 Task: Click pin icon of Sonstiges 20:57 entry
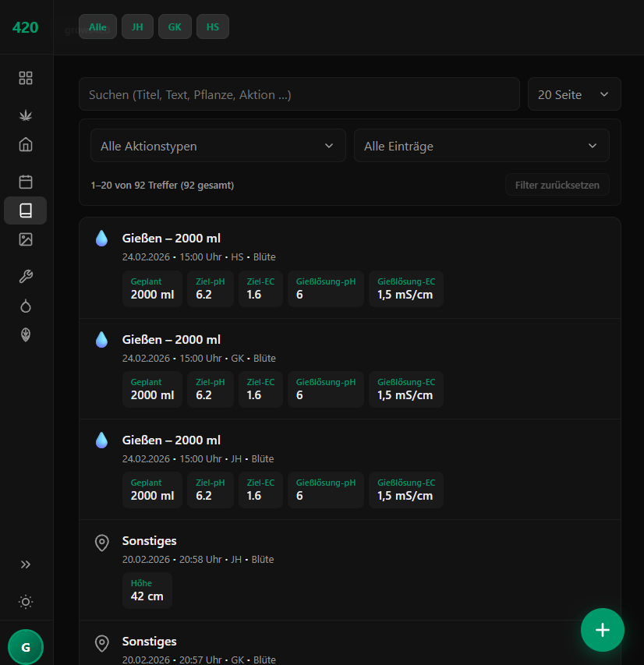(x=102, y=643)
